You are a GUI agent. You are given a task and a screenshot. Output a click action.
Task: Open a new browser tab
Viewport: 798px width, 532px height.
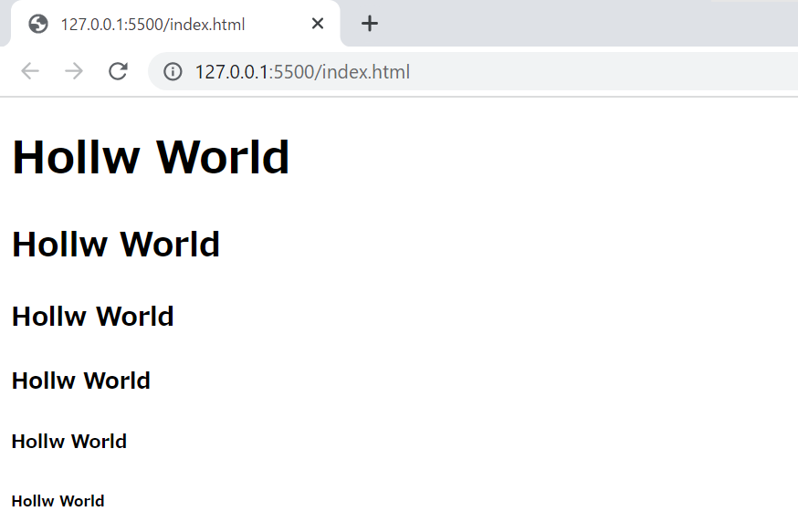tap(369, 24)
